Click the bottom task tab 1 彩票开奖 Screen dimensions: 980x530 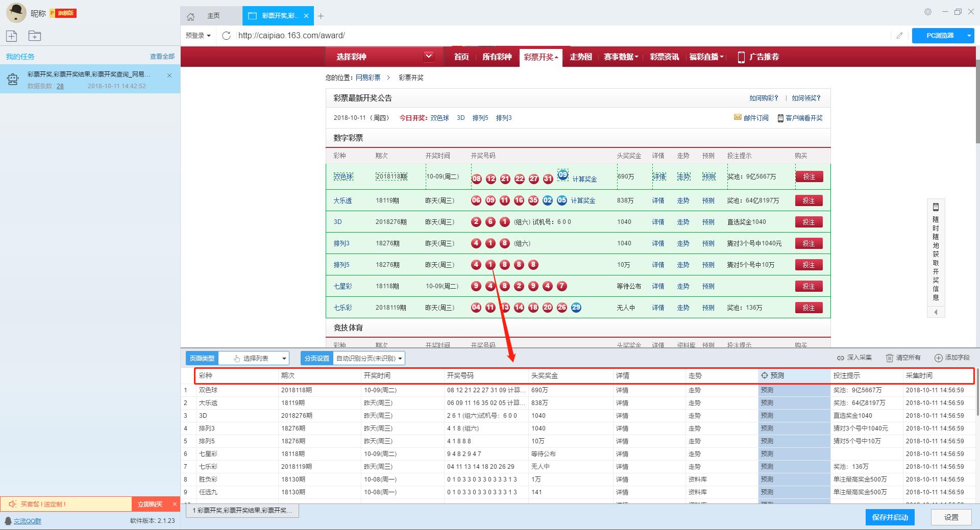click(x=242, y=511)
